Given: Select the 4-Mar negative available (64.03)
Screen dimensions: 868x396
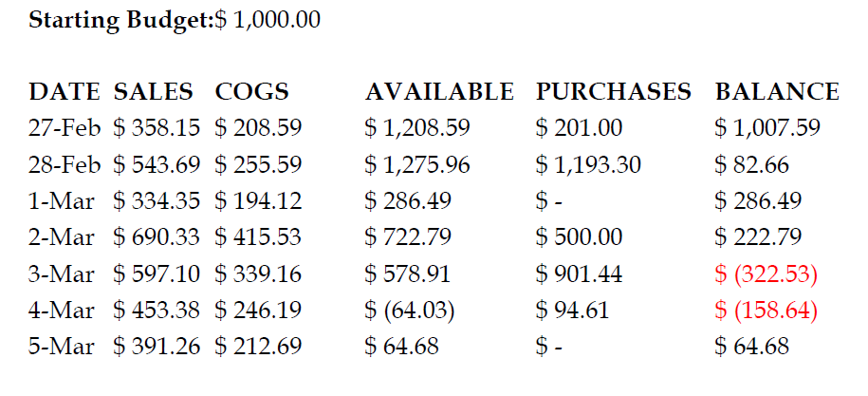Looking at the screenshot, I should pyautogui.click(x=410, y=311).
